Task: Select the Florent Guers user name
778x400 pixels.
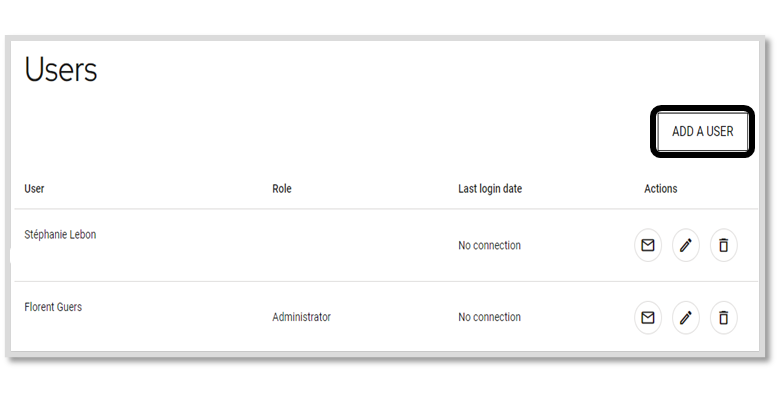Action: [x=53, y=307]
